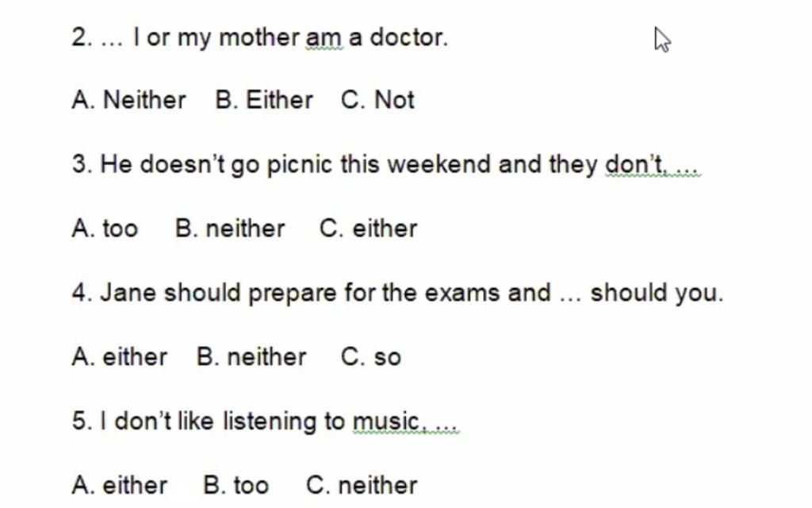The width and height of the screenshot is (812, 508).
Task: Click the underlined word 'am' in question 2
Action: [324, 38]
